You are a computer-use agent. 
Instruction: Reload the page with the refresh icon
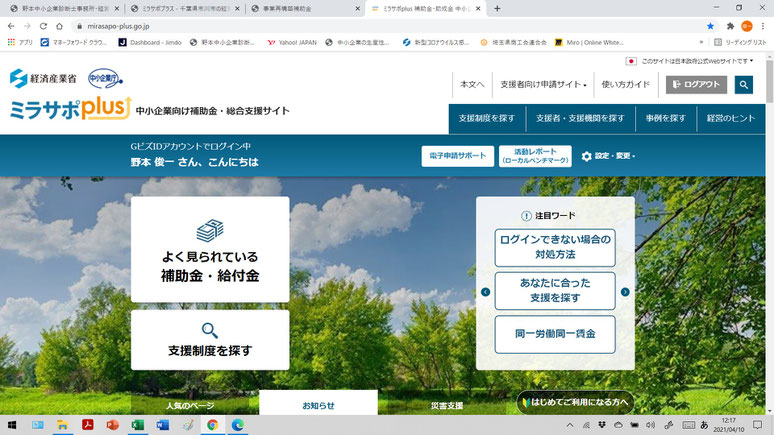43,26
